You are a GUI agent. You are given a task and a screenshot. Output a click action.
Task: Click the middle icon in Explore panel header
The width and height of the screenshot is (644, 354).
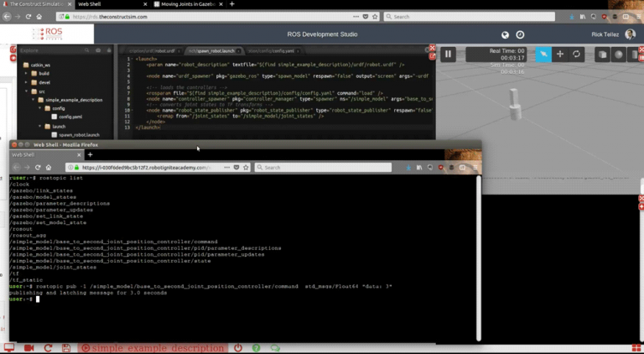pyautogui.click(x=98, y=50)
